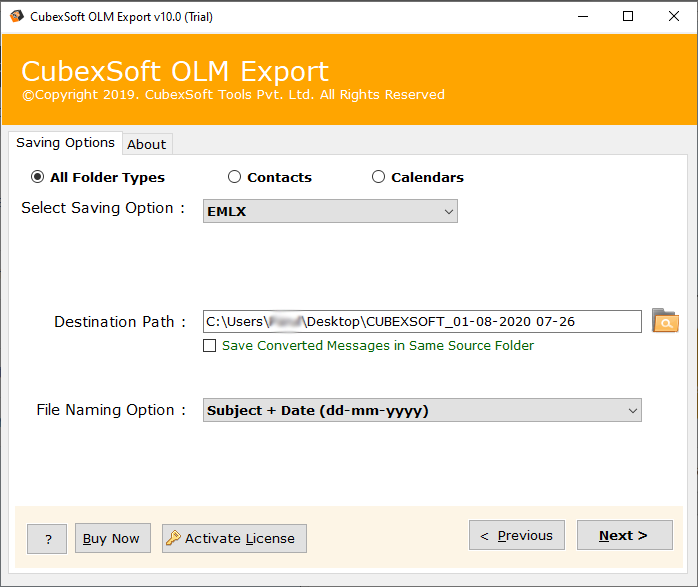The image size is (698, 587).
Task: Open the Saving Options tab
Action: 65,143
